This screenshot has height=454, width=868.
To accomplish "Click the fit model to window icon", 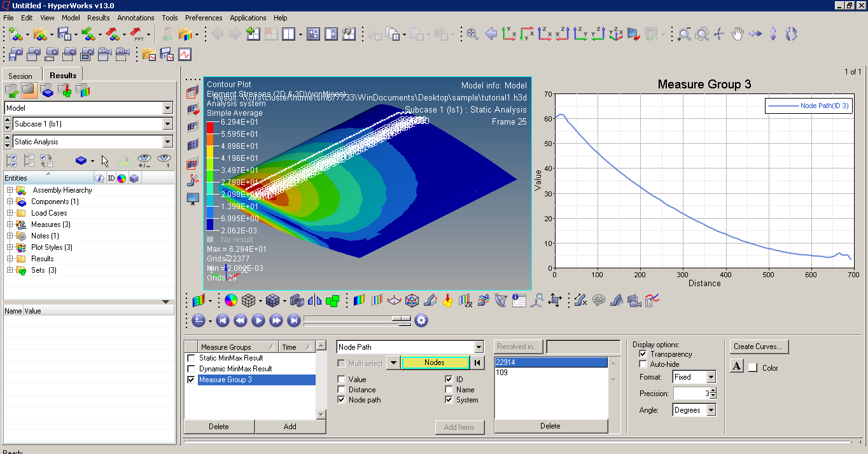I will click(x=472, y=34).
